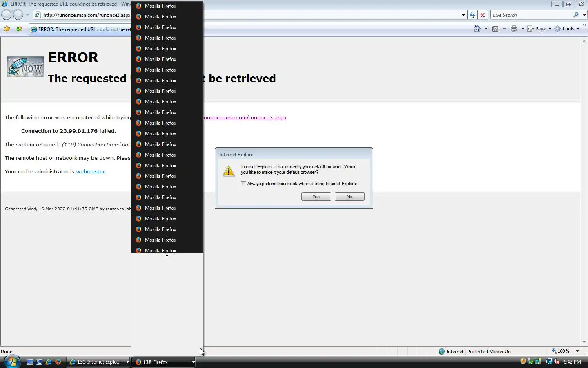Launch Firefox from quick launch
Image resolution: width=588 pixels, height=368 pixels.
click(58, 362)
